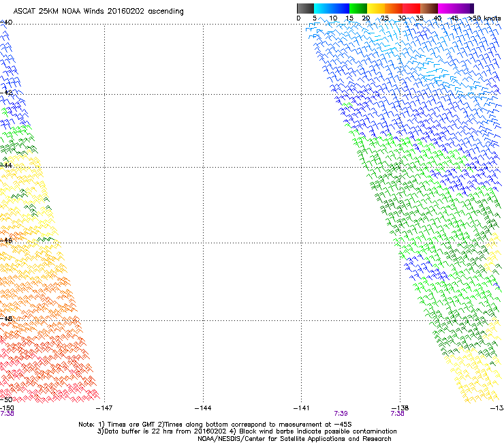The width and height of the screenshot is (504, 443).
Task: Click the '20' legend tick label
Action: pyautogui.click(x=366, y=18)
